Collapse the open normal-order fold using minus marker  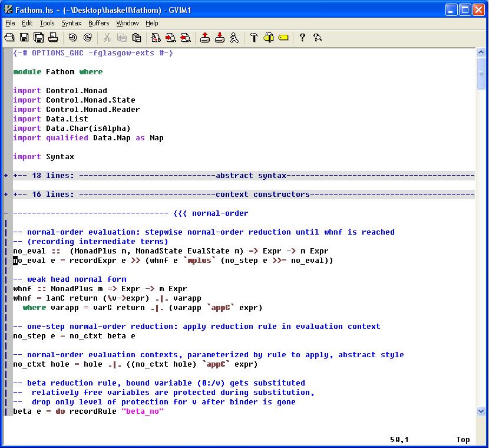click(x=6, y=213)
